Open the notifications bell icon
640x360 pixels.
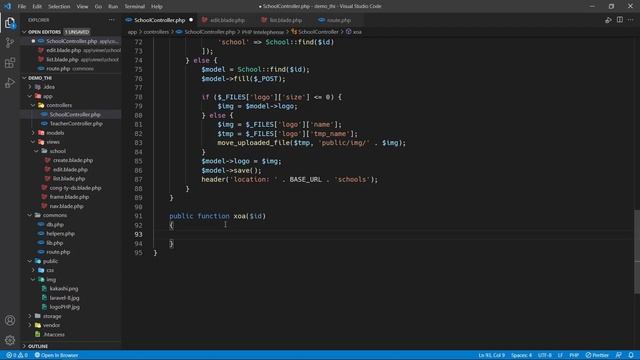[631, 355]
